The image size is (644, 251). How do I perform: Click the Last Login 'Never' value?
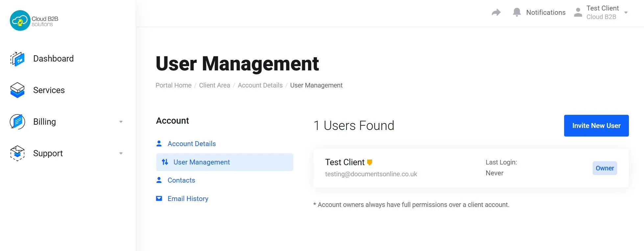494,173
